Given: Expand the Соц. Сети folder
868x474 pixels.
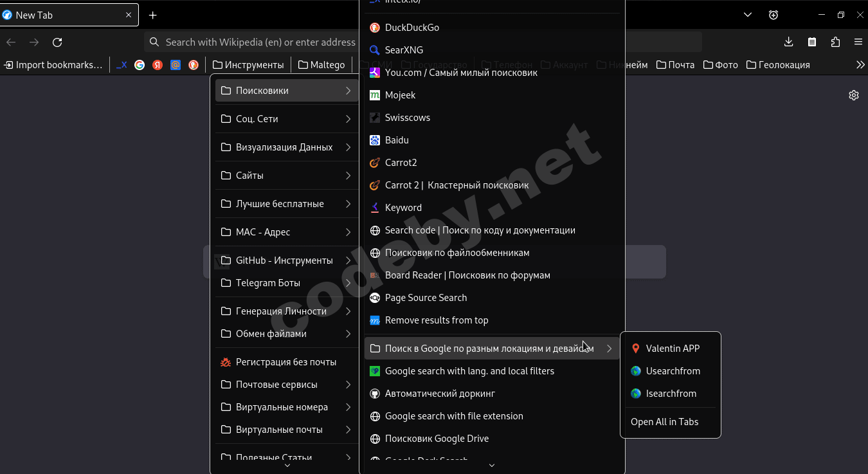Looking at the screenshot, I should [286, 119].
